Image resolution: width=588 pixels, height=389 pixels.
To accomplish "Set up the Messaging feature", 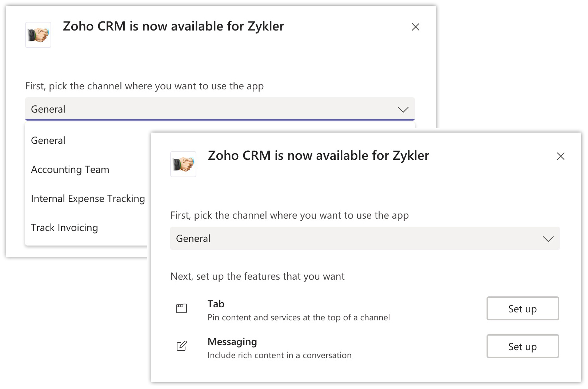I will 523,346.
